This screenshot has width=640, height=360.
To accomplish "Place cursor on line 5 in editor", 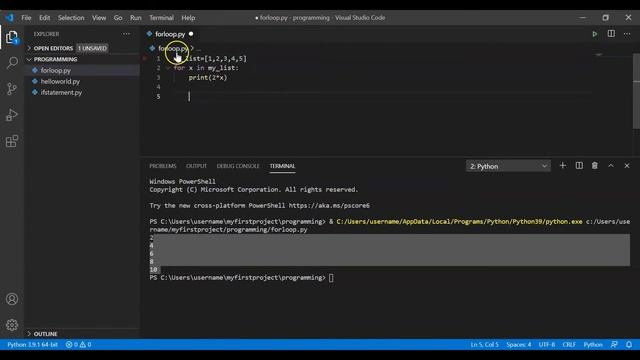I will [382, 96].
